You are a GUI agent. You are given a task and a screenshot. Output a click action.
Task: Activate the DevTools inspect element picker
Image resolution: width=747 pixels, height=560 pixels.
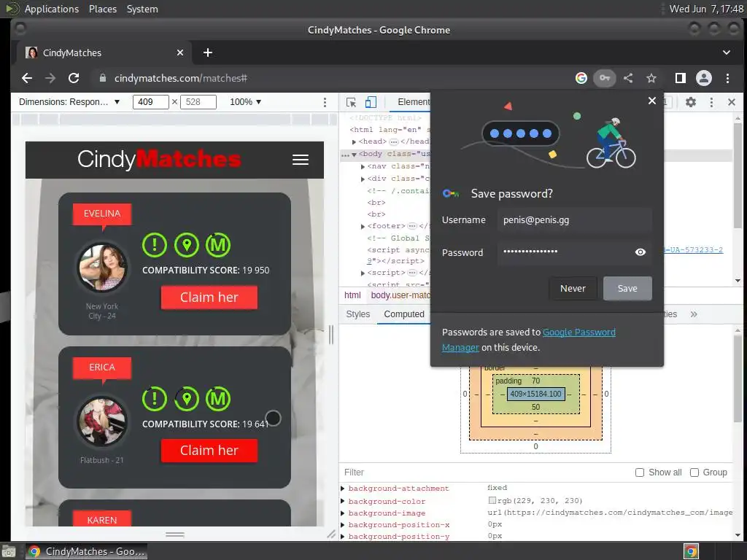pyautogui.click(x=351, y=102)
